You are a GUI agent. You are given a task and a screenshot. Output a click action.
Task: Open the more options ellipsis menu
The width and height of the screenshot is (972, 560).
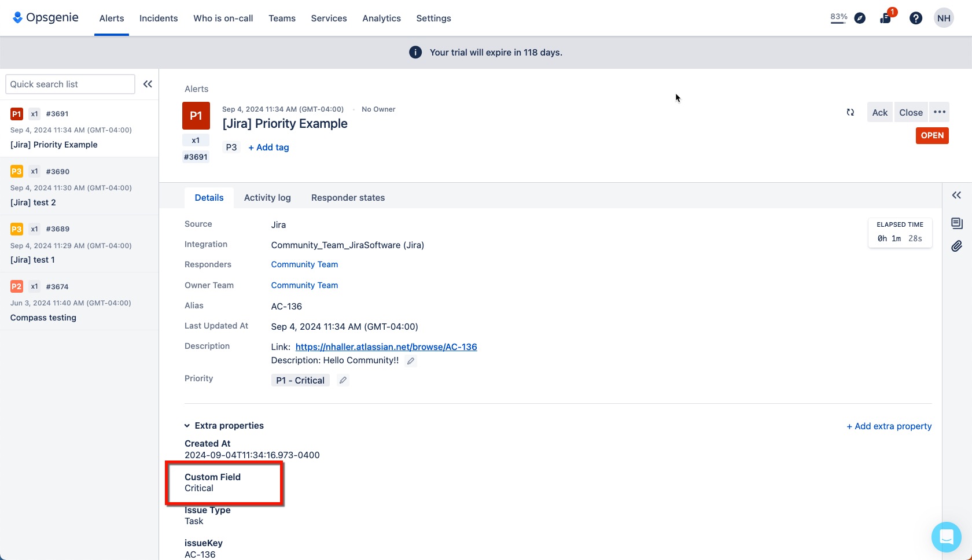[939, 112]
